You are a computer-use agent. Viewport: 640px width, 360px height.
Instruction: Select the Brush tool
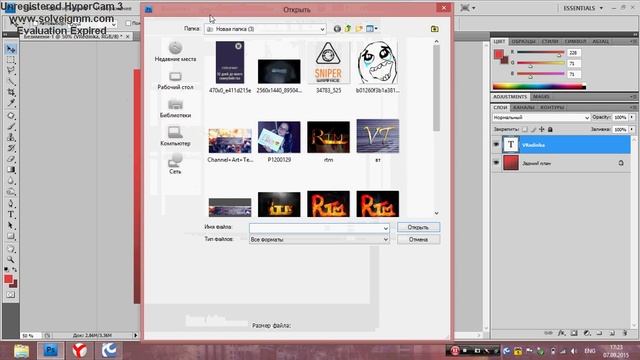[x=11, y=127]
